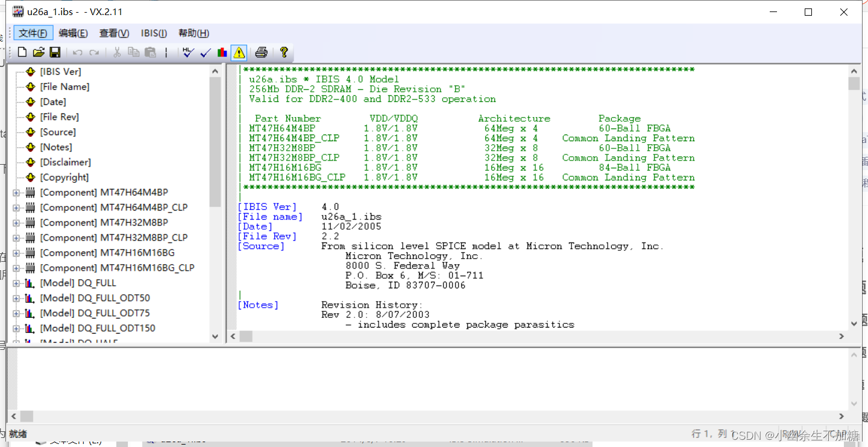868x447 pixels.
Task: Click the u26a_1.ibs file name value
Action: pos(351,217)
